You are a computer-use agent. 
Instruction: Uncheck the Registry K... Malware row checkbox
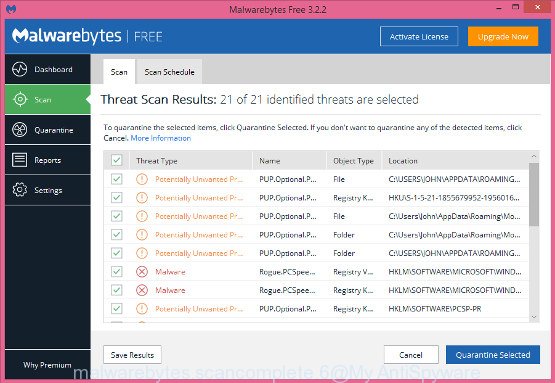pyautogui.click(x=116, y=290)
